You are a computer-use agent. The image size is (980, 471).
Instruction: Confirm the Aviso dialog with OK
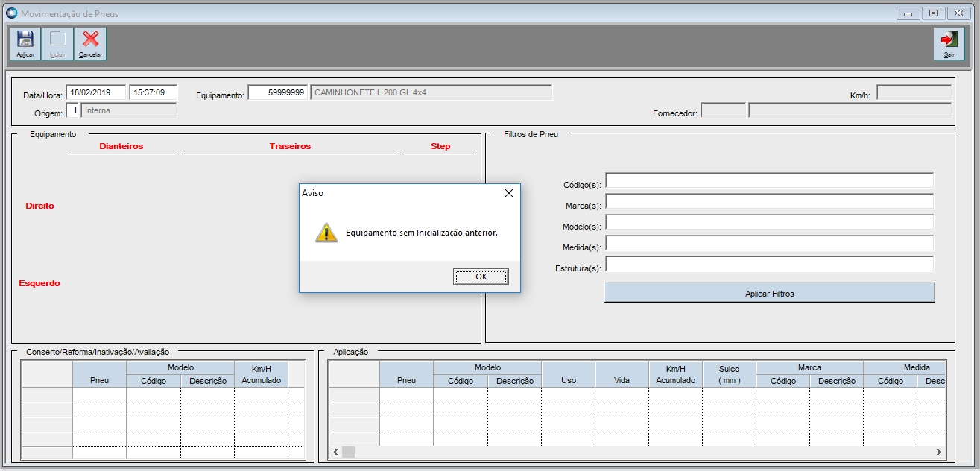tap(481, 276)
